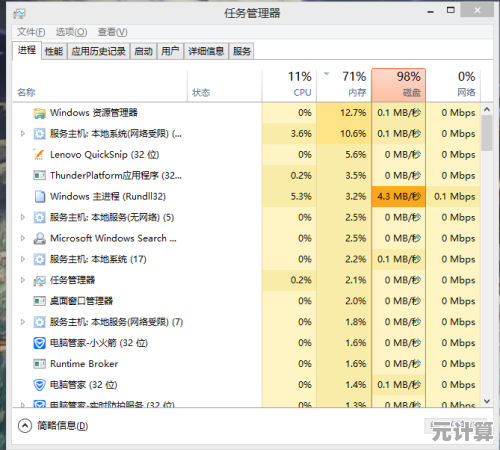
Task: Switch to the 应用历史记录 tab
Action: pyautogui.click(x=98, y=51)
